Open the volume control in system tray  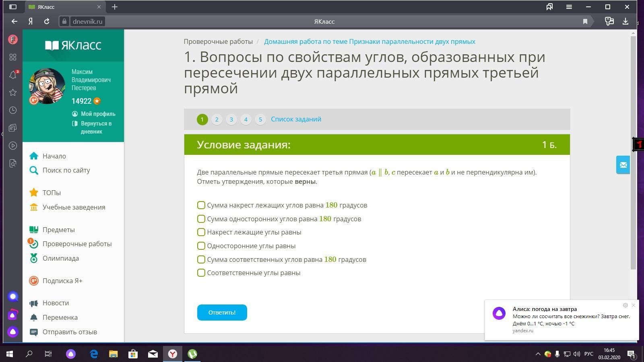(577, 354)
